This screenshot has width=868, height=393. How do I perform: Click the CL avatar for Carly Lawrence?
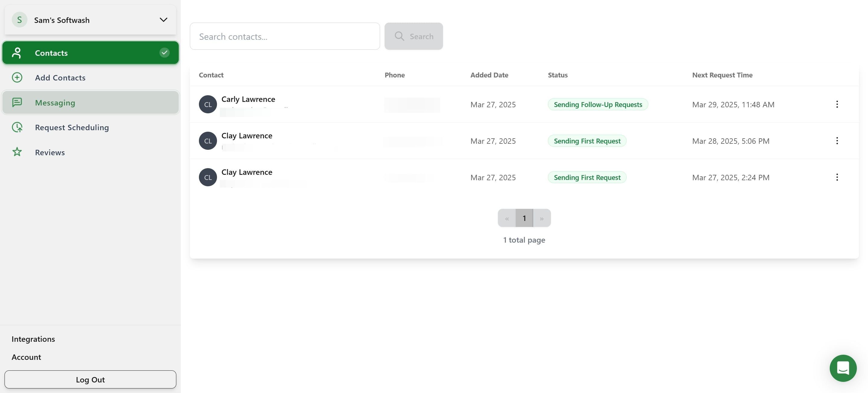(208, 104)
